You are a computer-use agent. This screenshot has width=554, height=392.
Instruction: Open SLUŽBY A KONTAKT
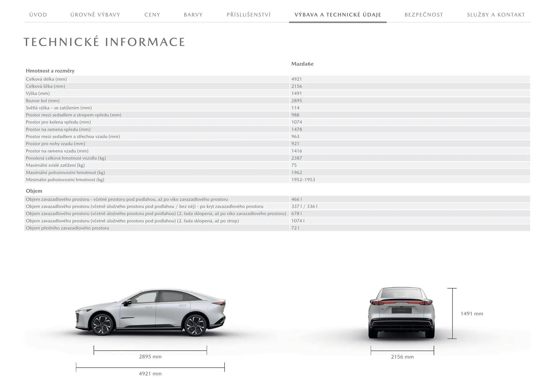[495, 14]
